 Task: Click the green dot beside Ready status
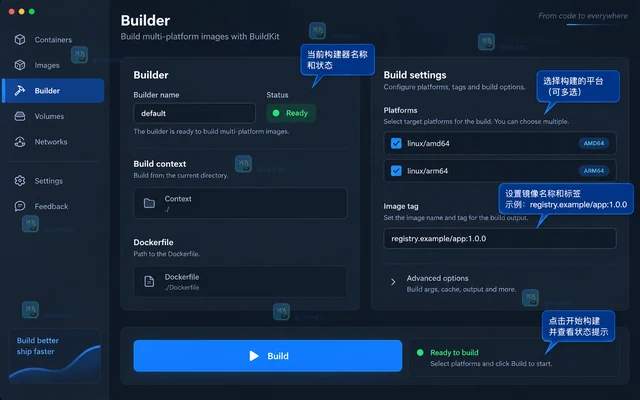coord(276,113)
